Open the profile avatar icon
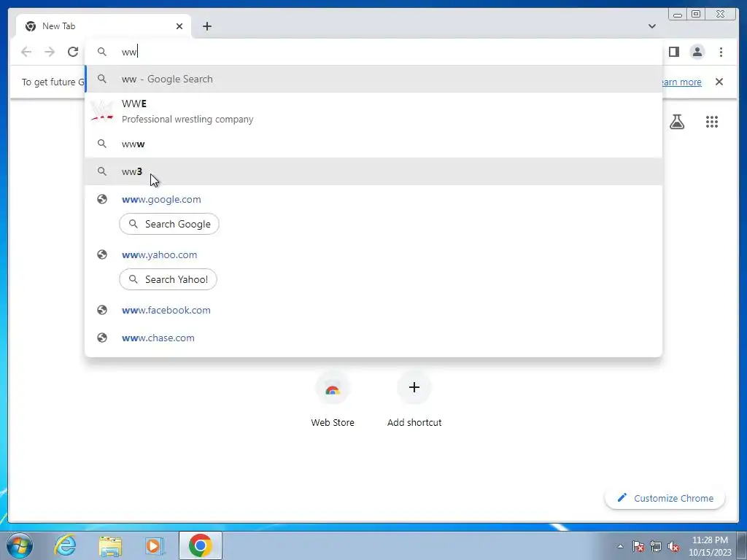 point(697,52)
